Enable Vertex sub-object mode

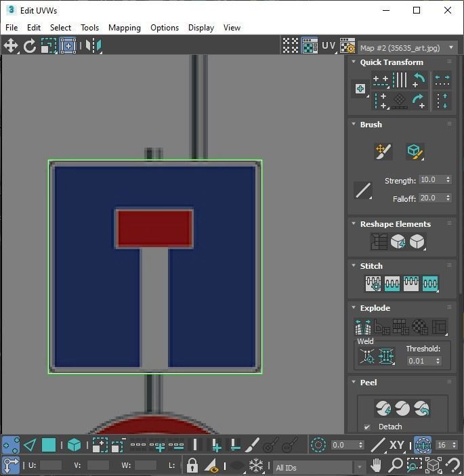11,445
